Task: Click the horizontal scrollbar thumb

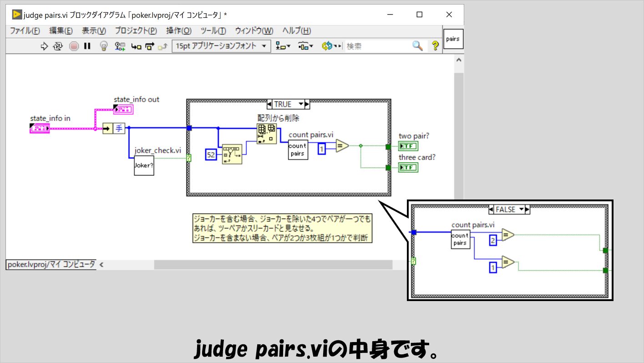Action: coord(273,264)
